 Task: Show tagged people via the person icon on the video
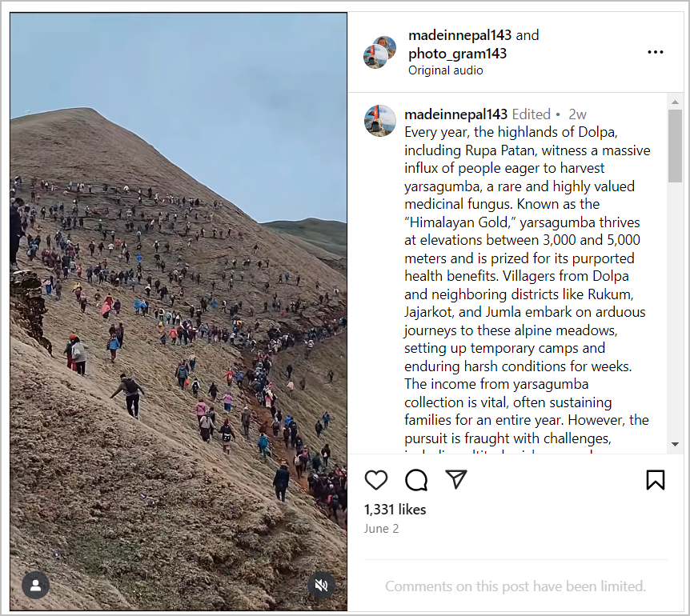coord(36,586)
